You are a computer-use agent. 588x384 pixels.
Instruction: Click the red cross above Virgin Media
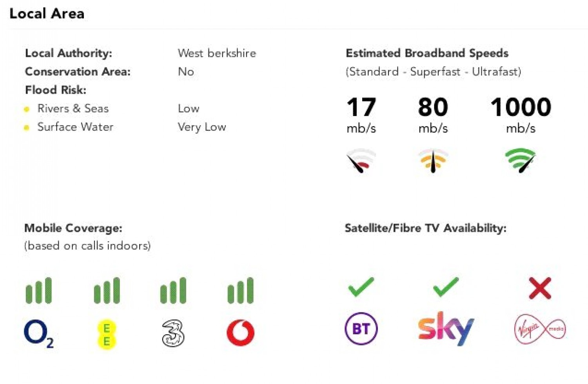coord(540,288)
